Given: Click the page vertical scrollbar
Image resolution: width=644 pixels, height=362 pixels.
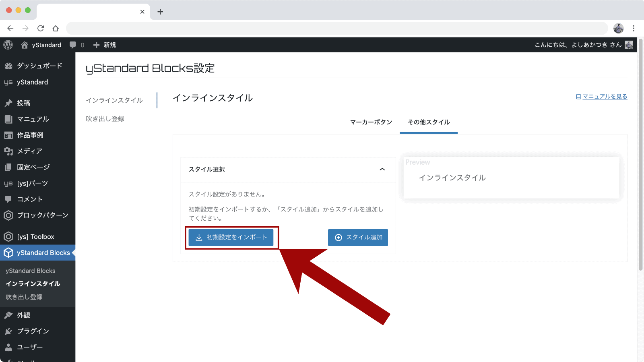Looking at the screenshot, I should coord(641,154).
